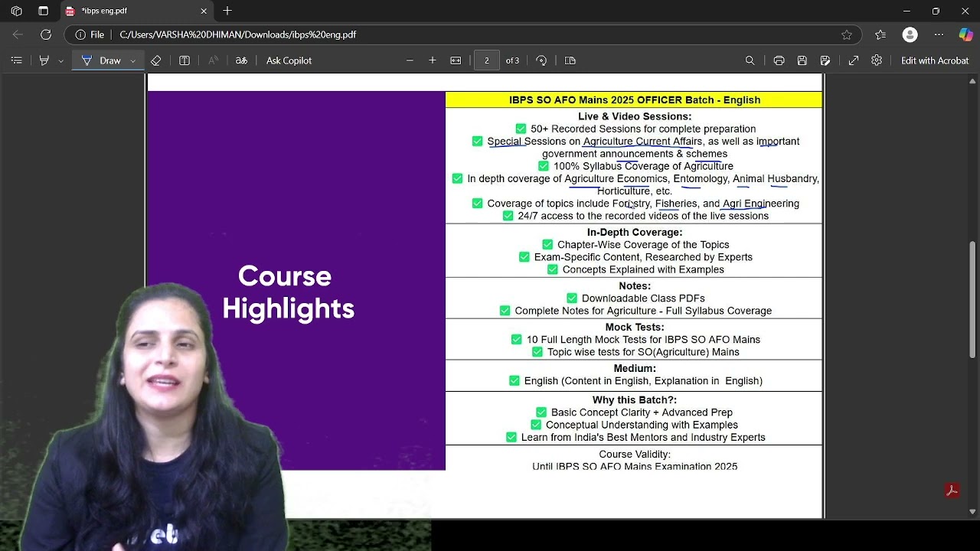View site information File icon
The height and width of the screenshot is (551, 980).
click(90, 34)
